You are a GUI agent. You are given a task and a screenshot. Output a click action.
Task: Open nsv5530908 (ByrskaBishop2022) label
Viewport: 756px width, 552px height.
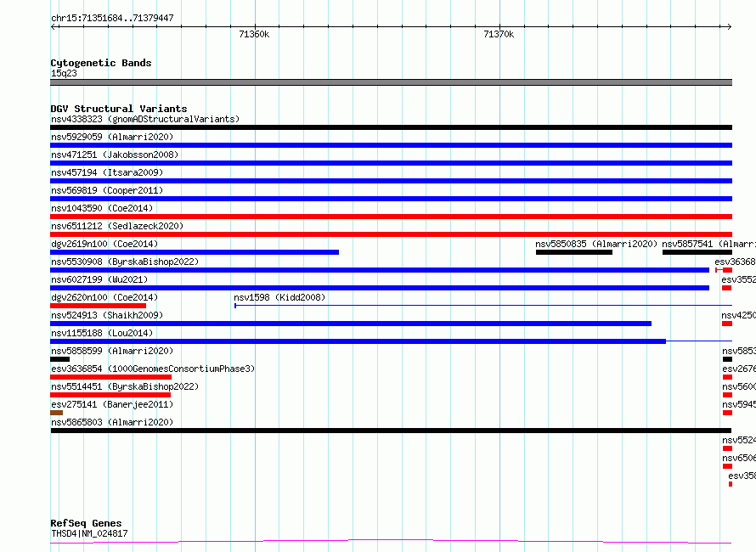(125, 262)
